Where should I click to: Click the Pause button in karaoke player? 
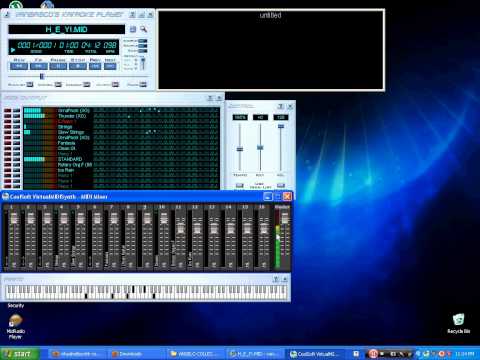pyautogui.click(x=58, y=66)
